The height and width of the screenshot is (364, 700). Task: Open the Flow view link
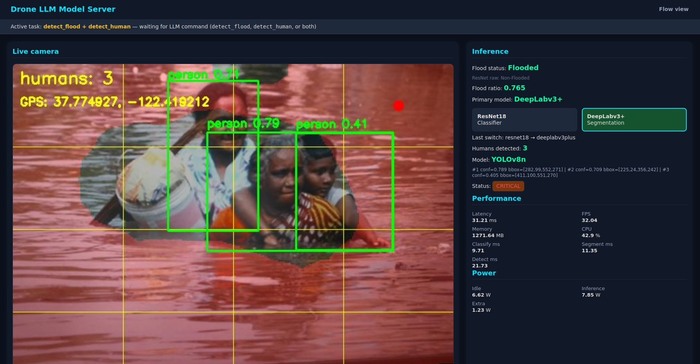pyautogui.click(x=673, y=9)
